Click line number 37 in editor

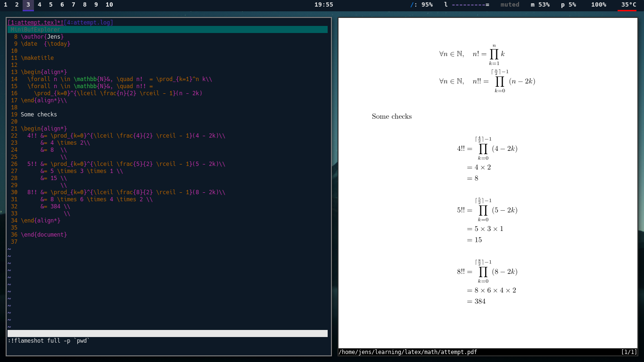pos(14,241)
